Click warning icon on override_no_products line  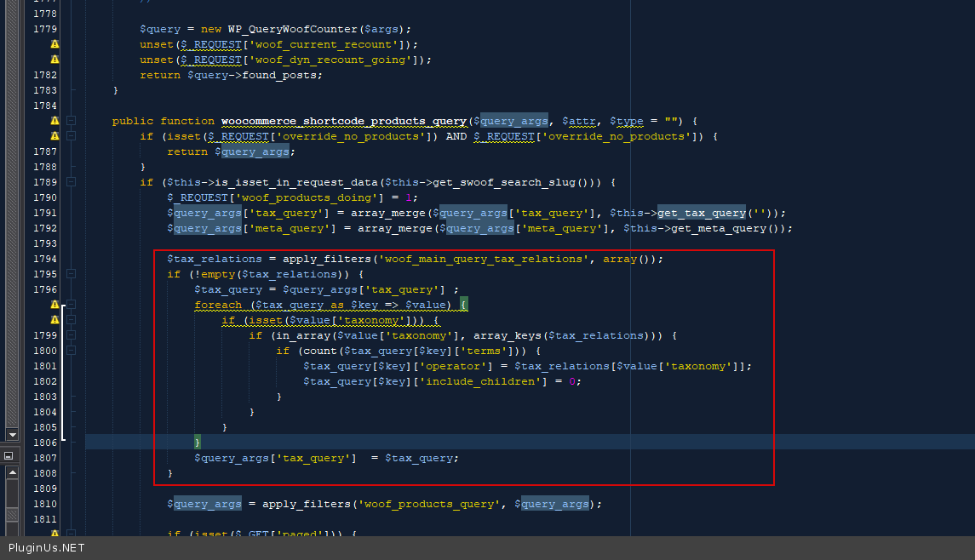[x=54, y=136]
